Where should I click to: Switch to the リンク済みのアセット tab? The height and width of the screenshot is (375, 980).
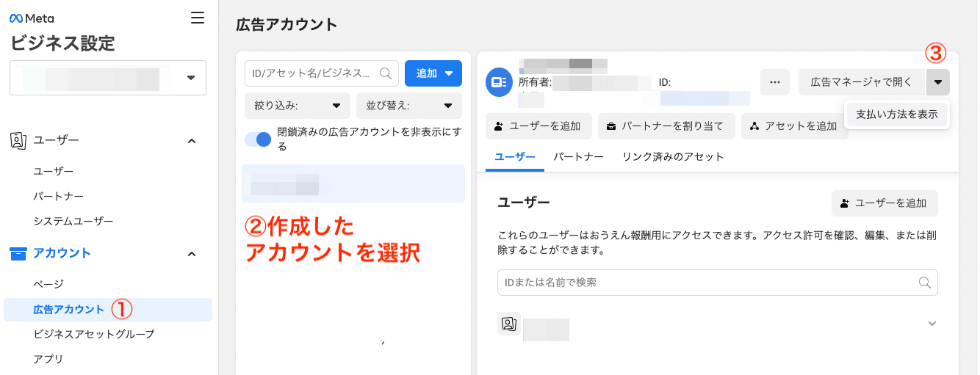(x=673, y=157)
